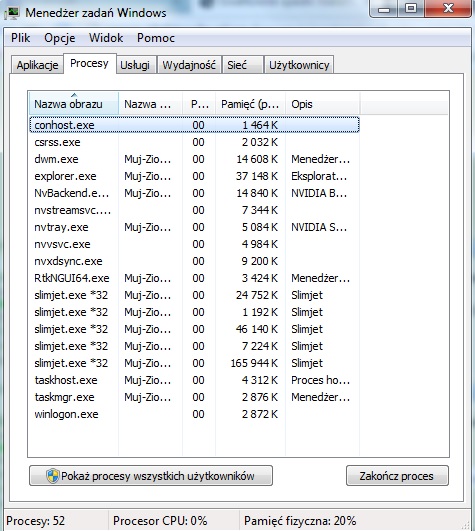Image resolution: width=475 pixels, height=531 pixels.
Task: Switch to the Użytkownicy tab
Action: 299,65
